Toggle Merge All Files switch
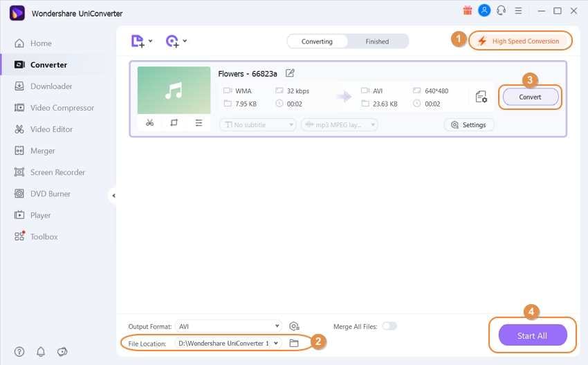The width and height of the screenshot is (588, 365). 389,326
